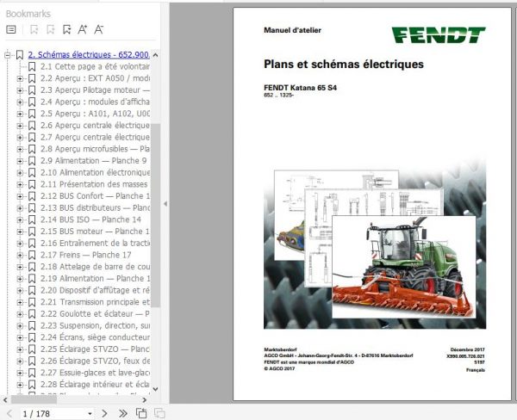Expand the 2.9 Alimentation Planche 9 node
The image size is (517, 420).
(x=20, y=161)
